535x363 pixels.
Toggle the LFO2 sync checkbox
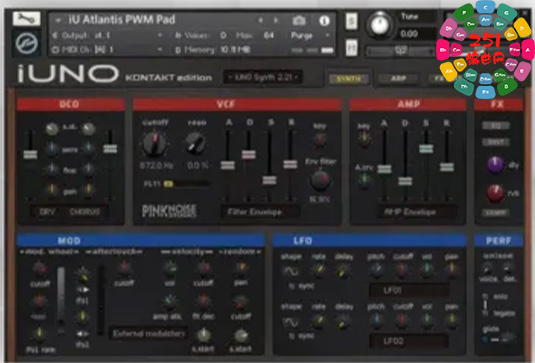coord(291,336)
